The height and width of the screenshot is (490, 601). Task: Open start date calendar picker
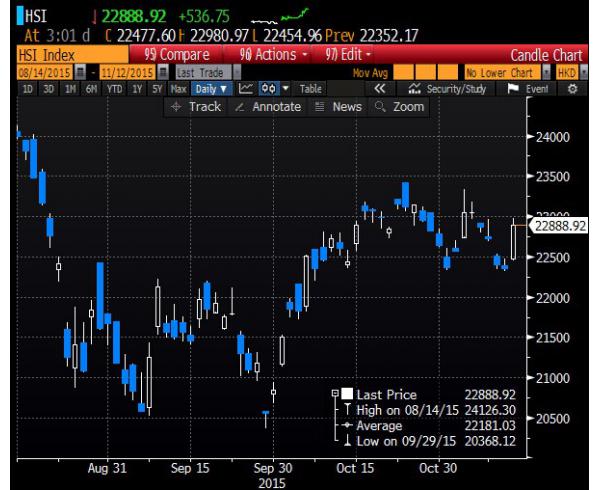80,72
